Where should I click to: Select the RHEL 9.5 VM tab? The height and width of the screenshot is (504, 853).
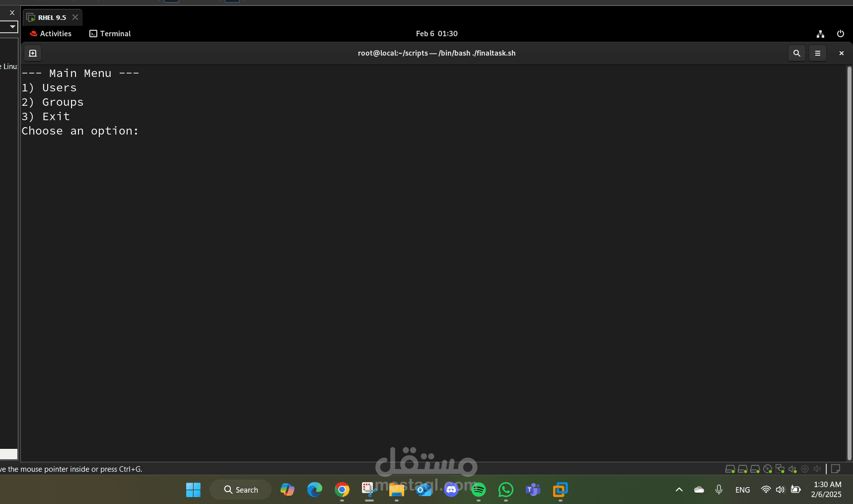pyautogui.click(x=52, y=17)
